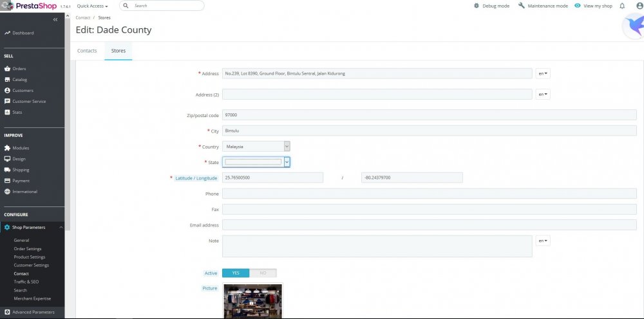Screen dimensions: 644x319
Task: Open Quick Access dropdown
Action: [92, 6]
